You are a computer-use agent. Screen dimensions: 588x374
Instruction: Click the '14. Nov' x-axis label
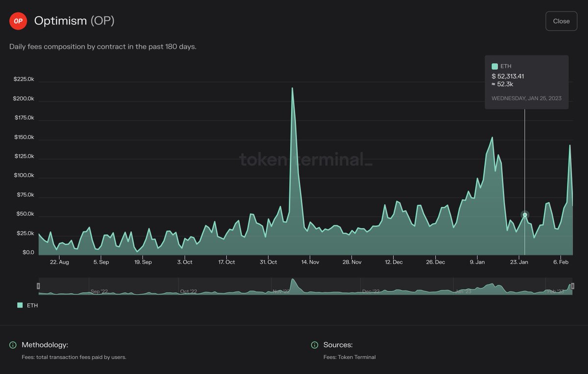tap(310, 262)
